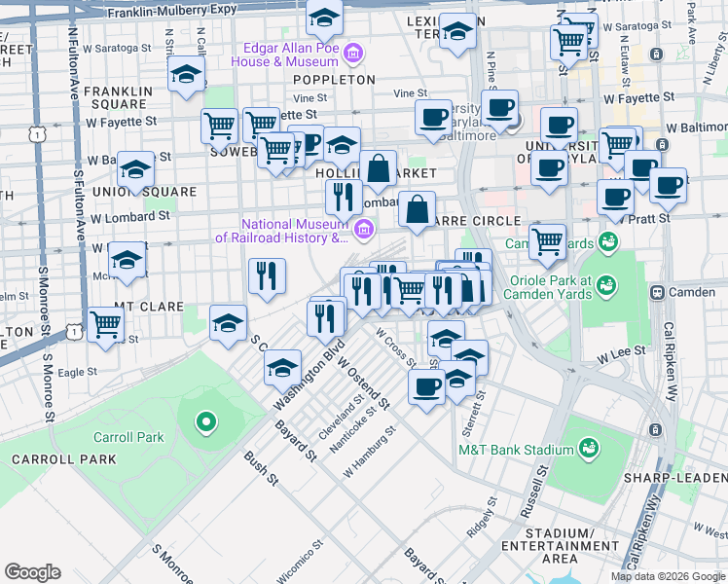
Task: Select the school marker beside Washington Blvd label
Action: (x=283, y=371)
